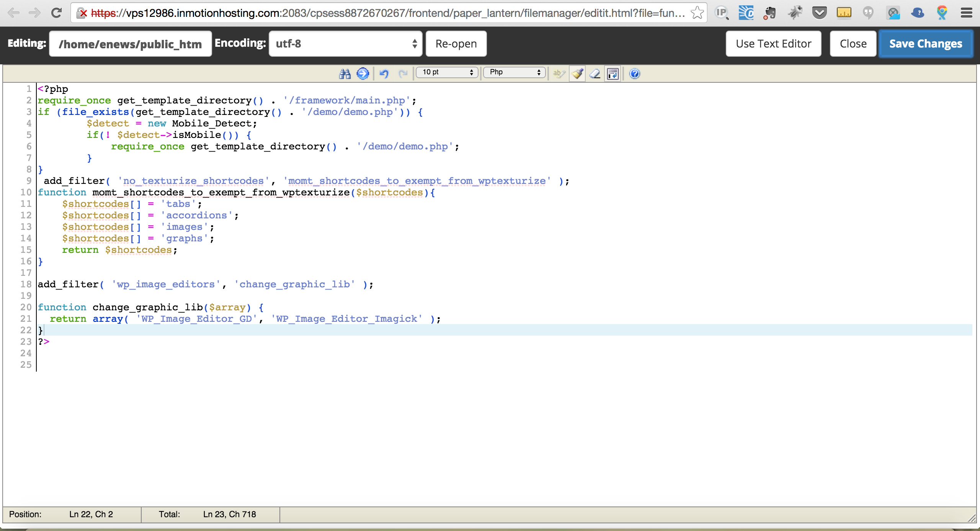The image size is (980, 531).
Task: Click on 'function change_graphic_lib' text
Action: pos(120,307)
